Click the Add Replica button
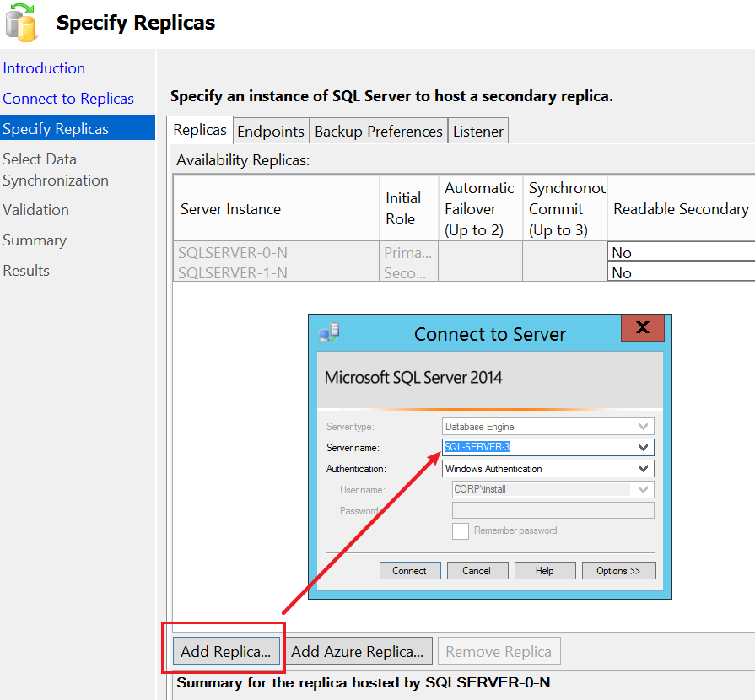The height and width of the screenshot is (700, 755). click(225, 651)
